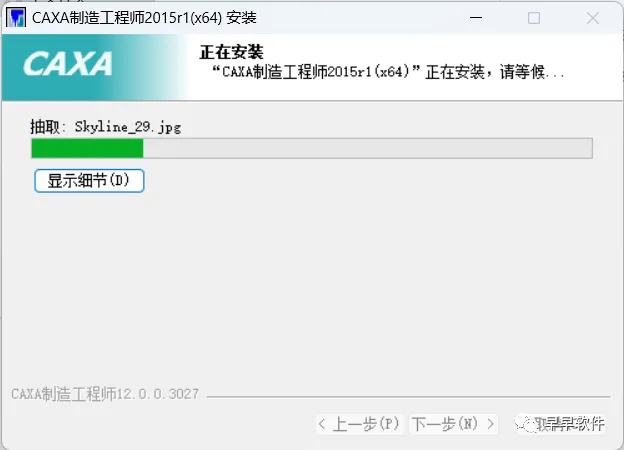
Task: Click the previous step 上一步(P) button
Action: 359,424
